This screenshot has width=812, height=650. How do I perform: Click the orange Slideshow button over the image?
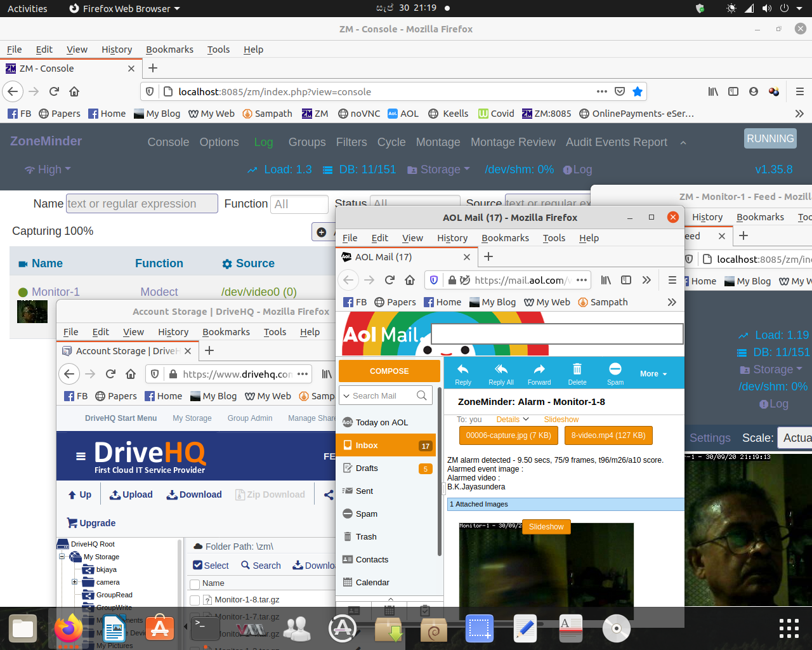point(546,527)
